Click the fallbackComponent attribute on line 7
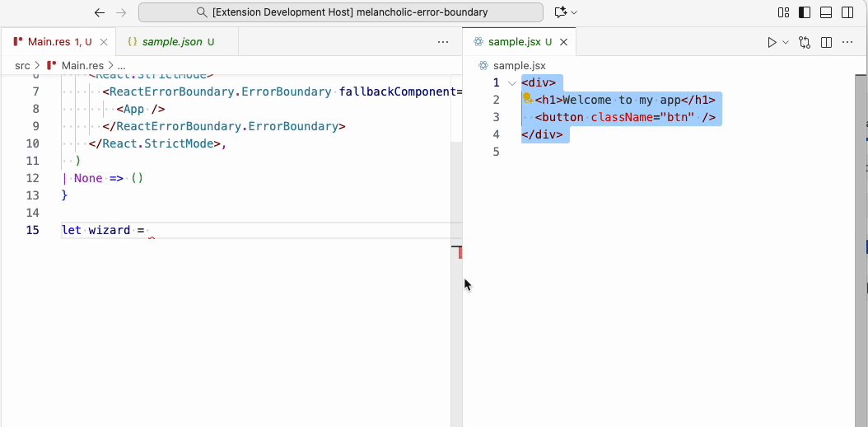868x427 pixels. click(x=398, y=92)
